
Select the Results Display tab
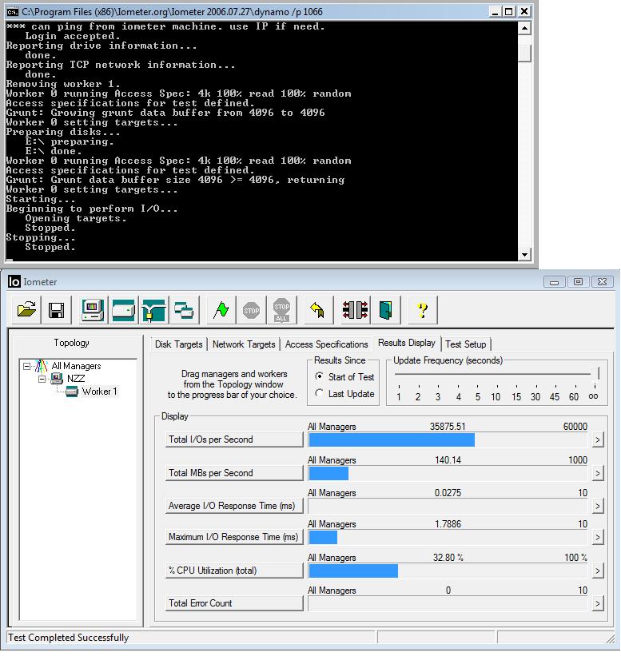(406, 343)
